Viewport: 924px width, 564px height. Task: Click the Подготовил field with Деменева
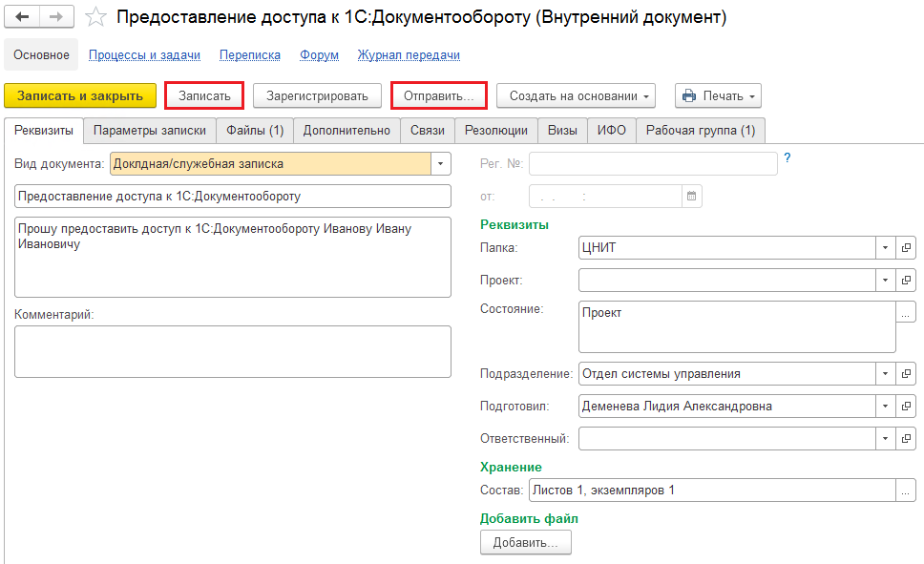coord(727,406)
